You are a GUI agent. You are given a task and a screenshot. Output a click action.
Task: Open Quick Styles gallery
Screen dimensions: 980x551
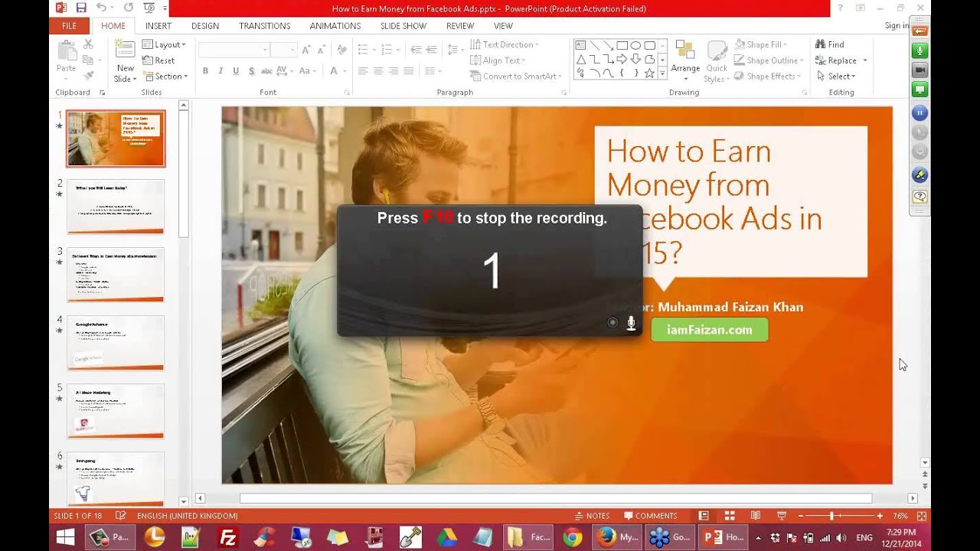[x=716, y=61]
